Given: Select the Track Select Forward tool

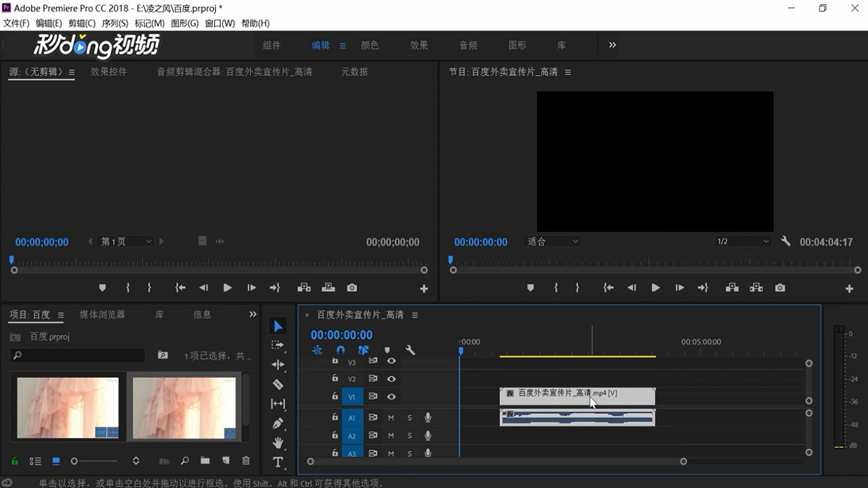Looking at the screenshot, I should pos(278,345).
